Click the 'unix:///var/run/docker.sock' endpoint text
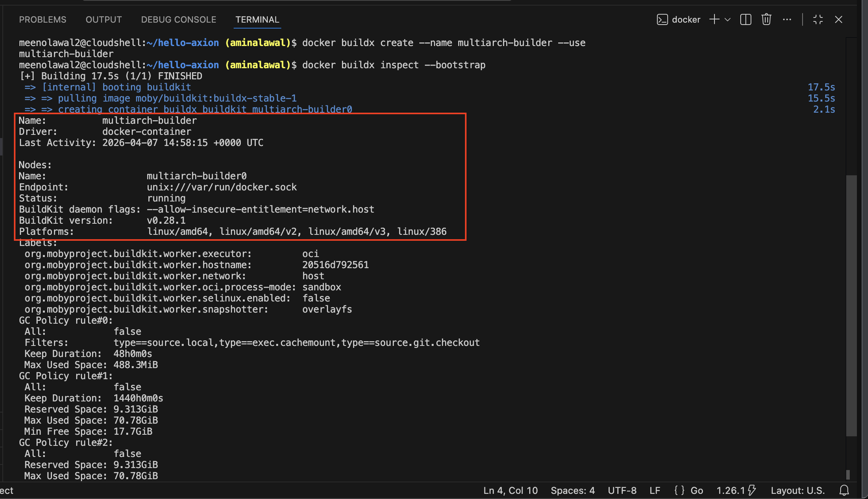The width and height of the screenshot is (868, 499). 222,187
